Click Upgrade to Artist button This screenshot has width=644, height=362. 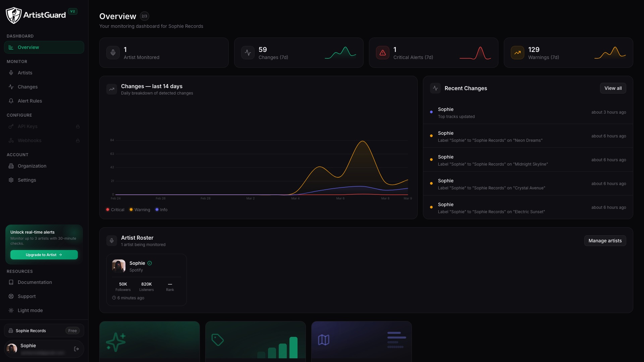(x=44, y=255)
